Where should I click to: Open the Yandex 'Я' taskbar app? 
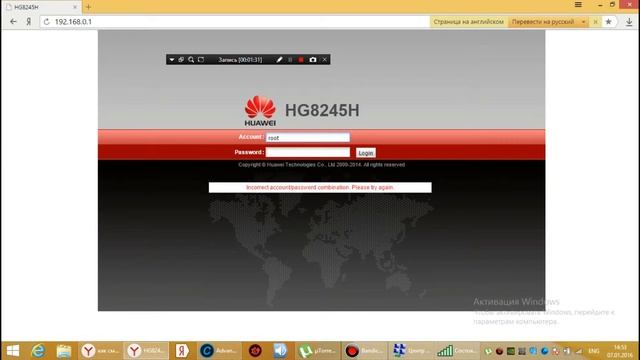[x=182, y=351]
